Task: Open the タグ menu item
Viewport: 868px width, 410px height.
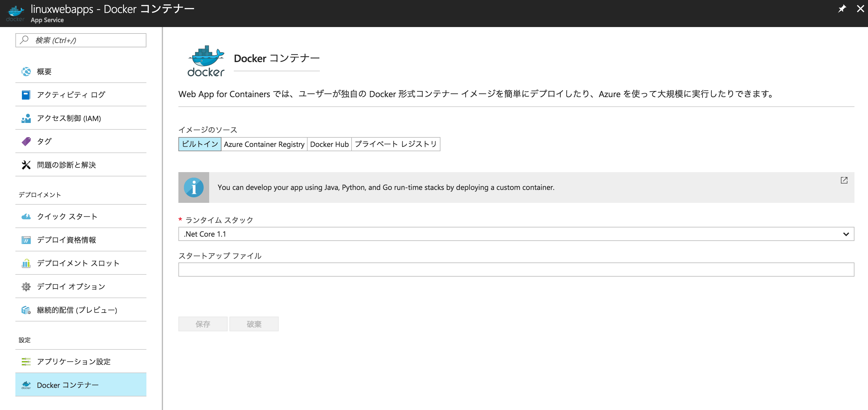Action: pyautogui.click(x=81, y=141)
